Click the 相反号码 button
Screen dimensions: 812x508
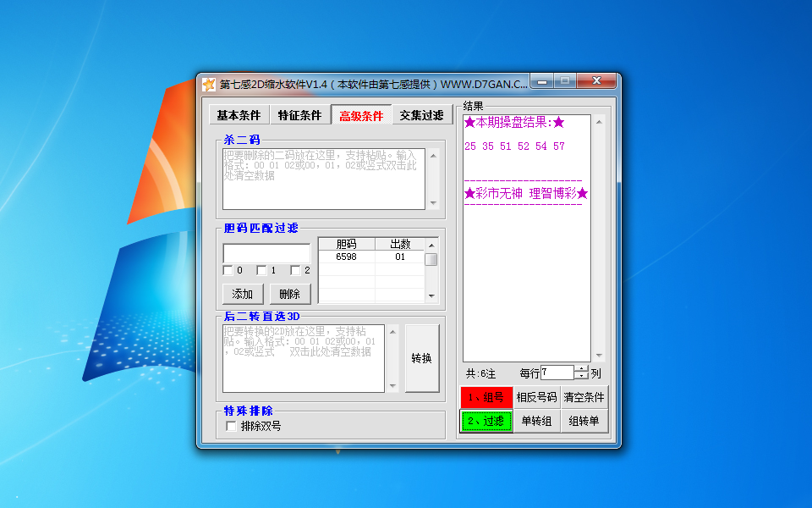536,397
